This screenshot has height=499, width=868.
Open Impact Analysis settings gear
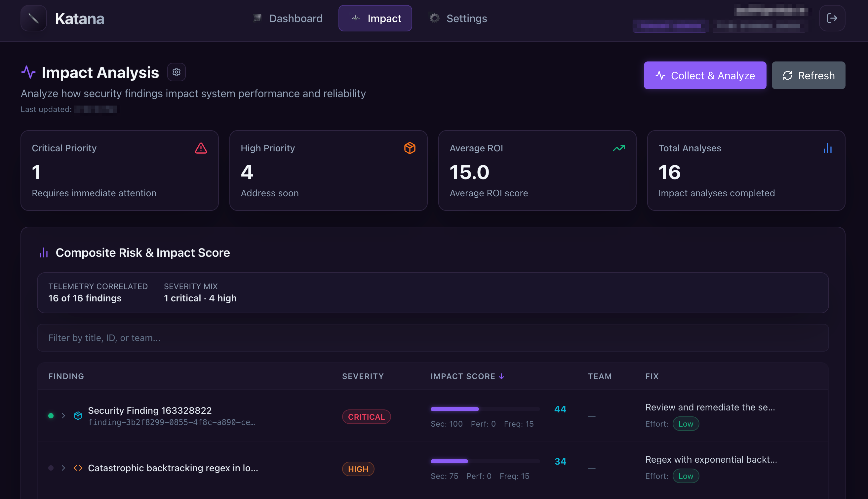pos(176,72)
